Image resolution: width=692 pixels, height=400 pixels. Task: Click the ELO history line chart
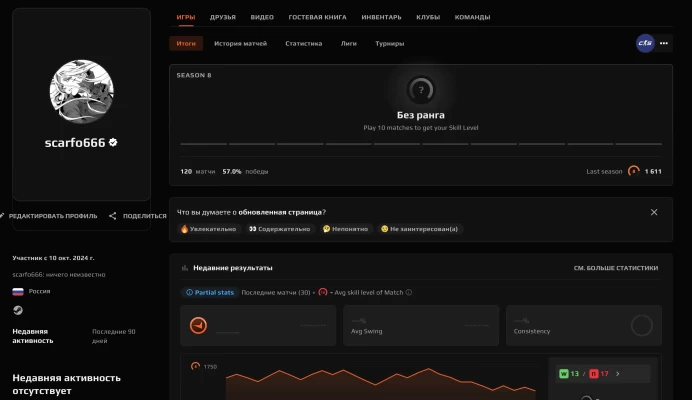coord(380,383)
